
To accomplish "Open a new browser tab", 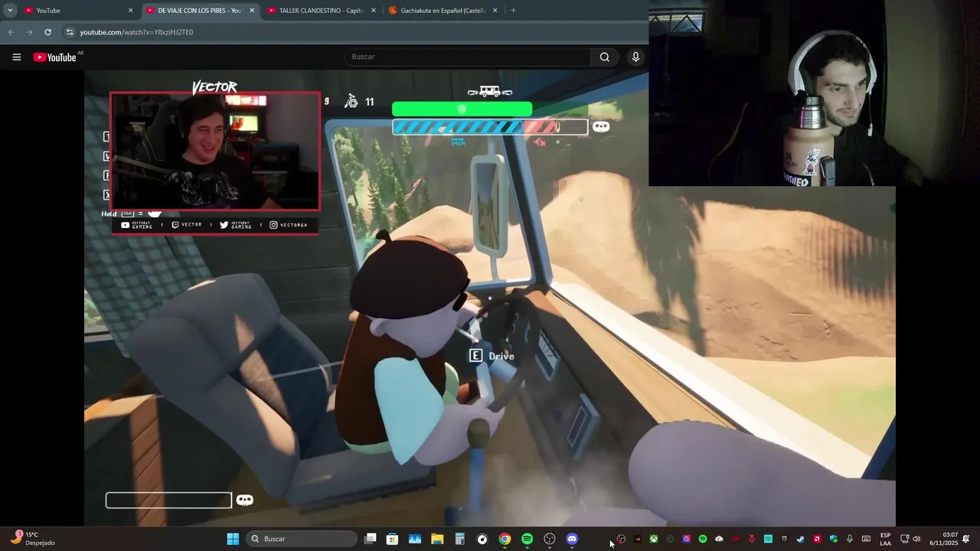I will click(513, 11).
